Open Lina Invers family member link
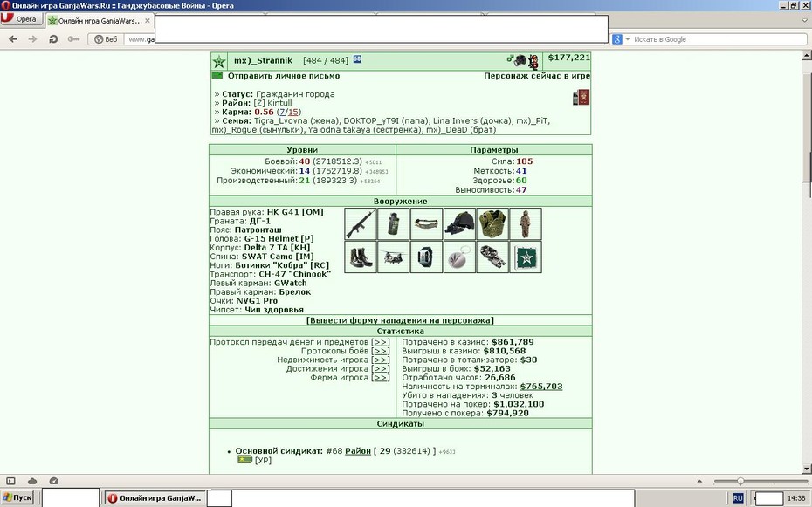 (x=455, y=120)
